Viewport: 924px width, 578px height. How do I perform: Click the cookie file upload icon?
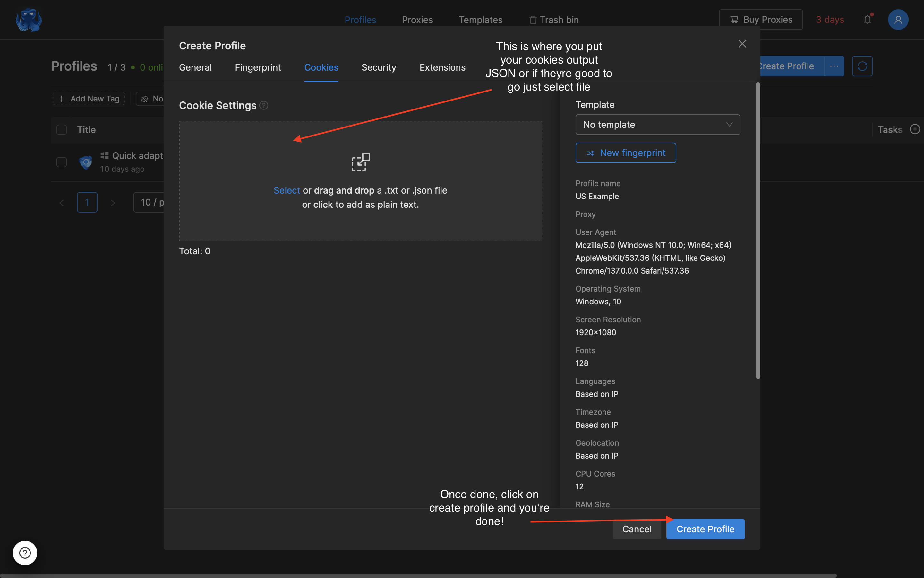coord(360,162)
